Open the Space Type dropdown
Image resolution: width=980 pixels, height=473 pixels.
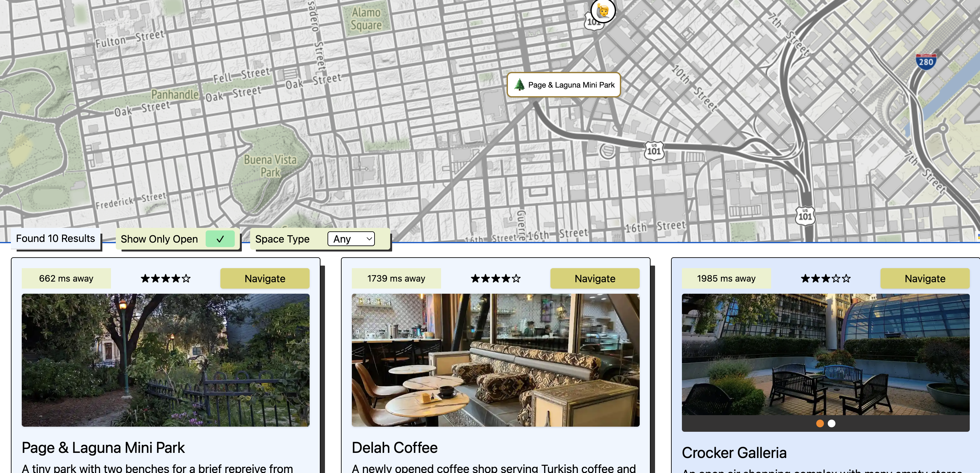pos(351,239)
